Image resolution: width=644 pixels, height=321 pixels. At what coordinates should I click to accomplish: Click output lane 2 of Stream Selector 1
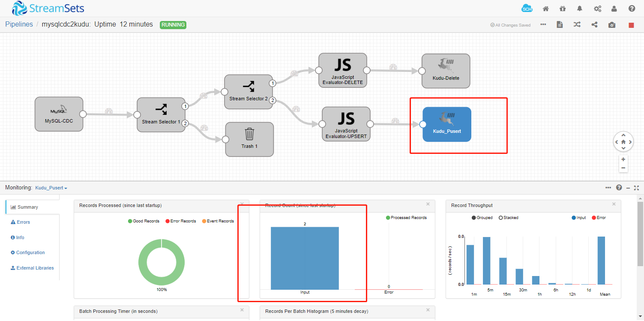tap(185, 123)
